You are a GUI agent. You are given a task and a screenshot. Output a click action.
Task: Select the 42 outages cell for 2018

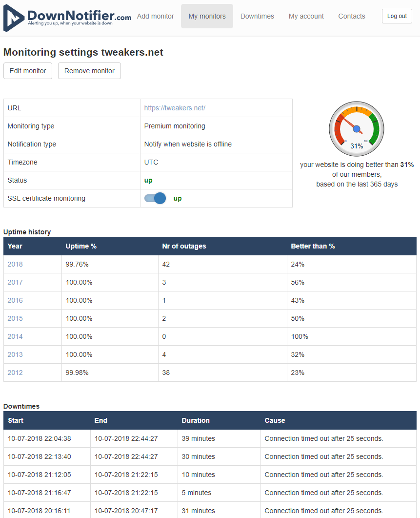pos(222,264)
